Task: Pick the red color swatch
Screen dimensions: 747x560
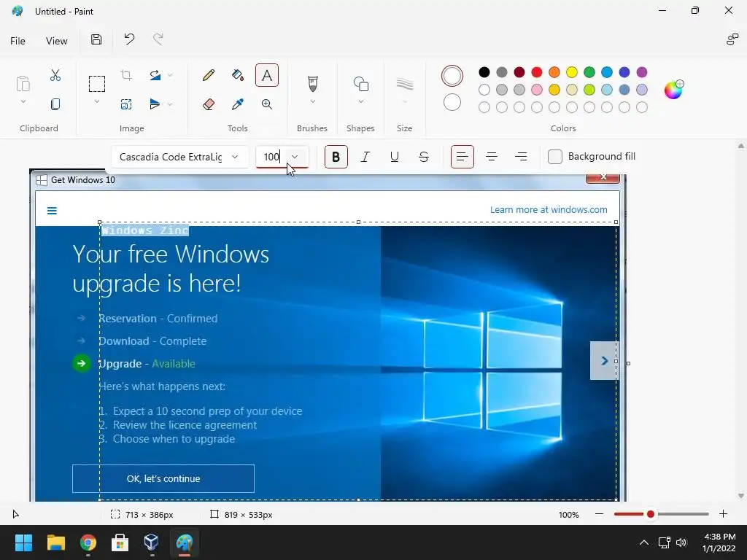Action: (537, 72)
